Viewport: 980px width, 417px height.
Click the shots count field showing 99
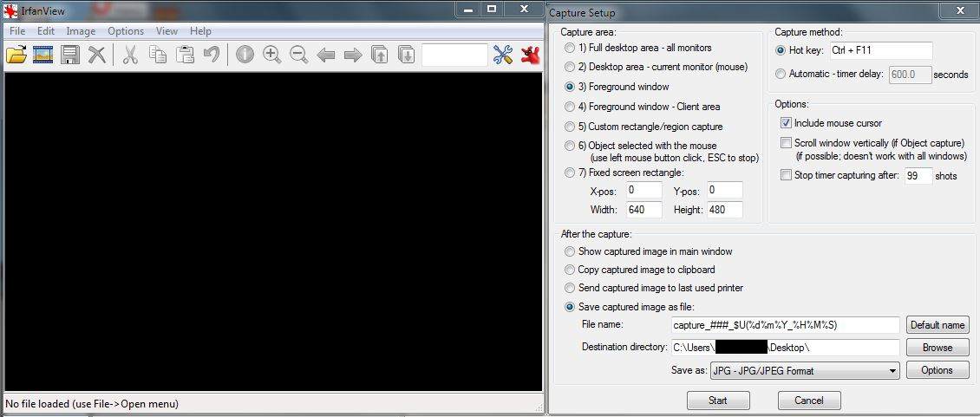pyautogui.click(x=918, y=176)
